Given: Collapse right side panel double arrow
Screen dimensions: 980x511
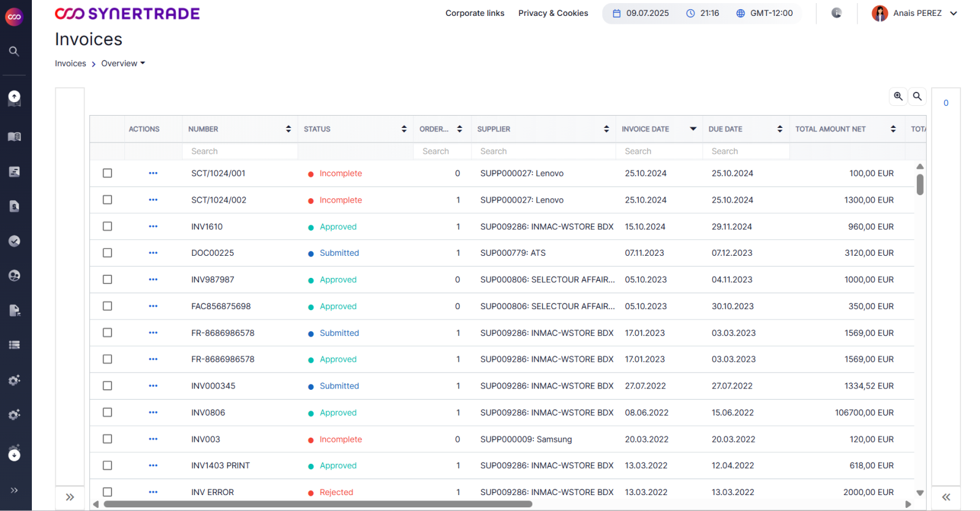Looking at the screenshot, I should [946, 497].
